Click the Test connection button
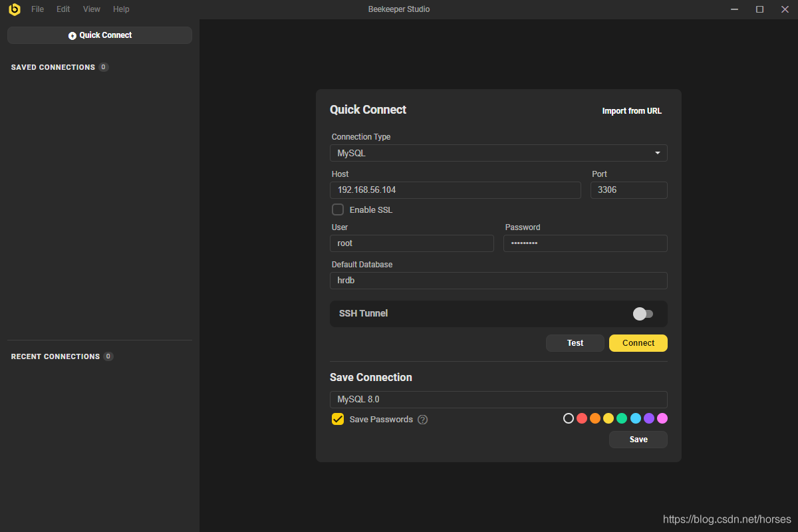The height and width of the screenshot is (532, 798). tap(575, 343)
